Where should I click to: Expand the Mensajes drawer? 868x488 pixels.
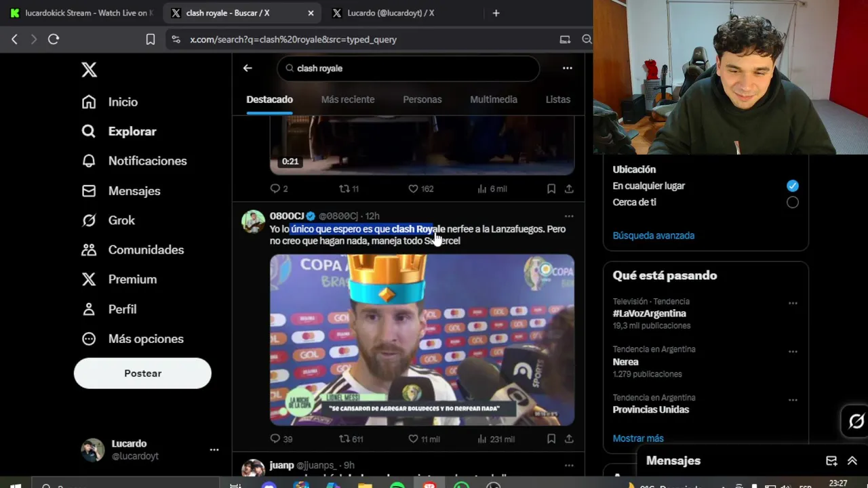[x=852, y=461]
